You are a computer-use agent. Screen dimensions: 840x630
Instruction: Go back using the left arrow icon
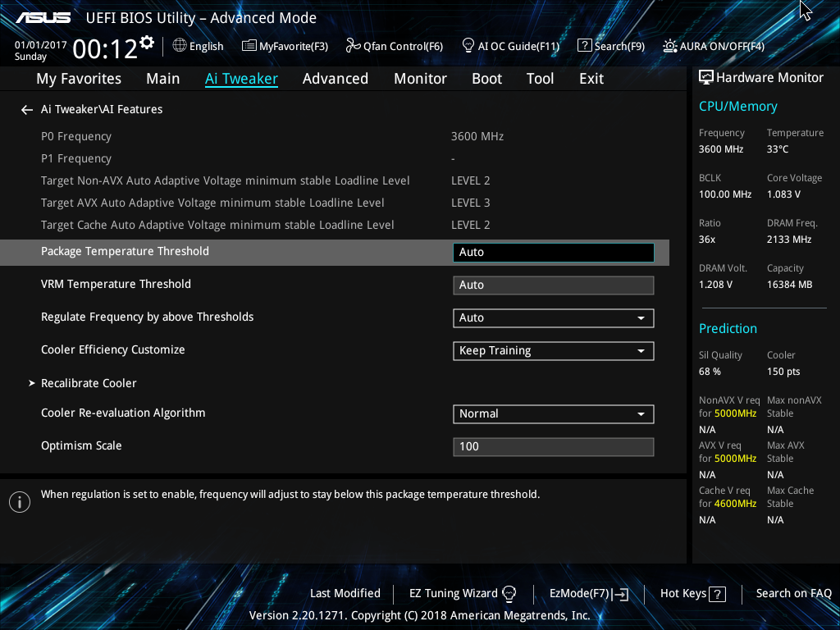[27, 110]
